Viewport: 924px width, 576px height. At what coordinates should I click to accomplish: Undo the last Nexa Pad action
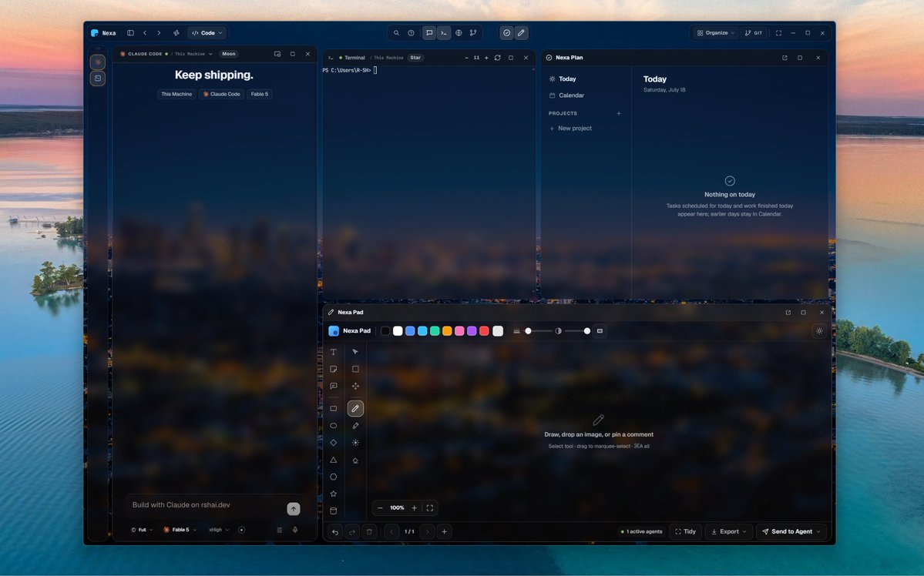click(x=334, y=532)
